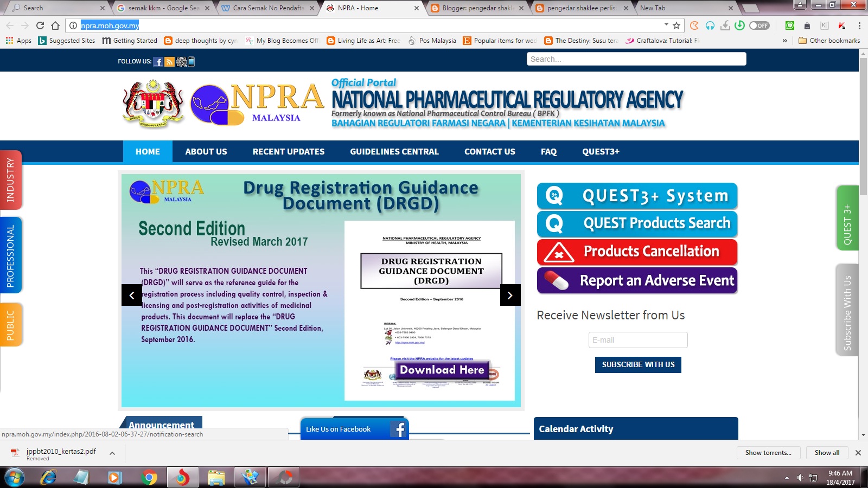Open the GUIDELINES CENTRAL menu
This screenshot has width=868, height=488.
point(394,152)
